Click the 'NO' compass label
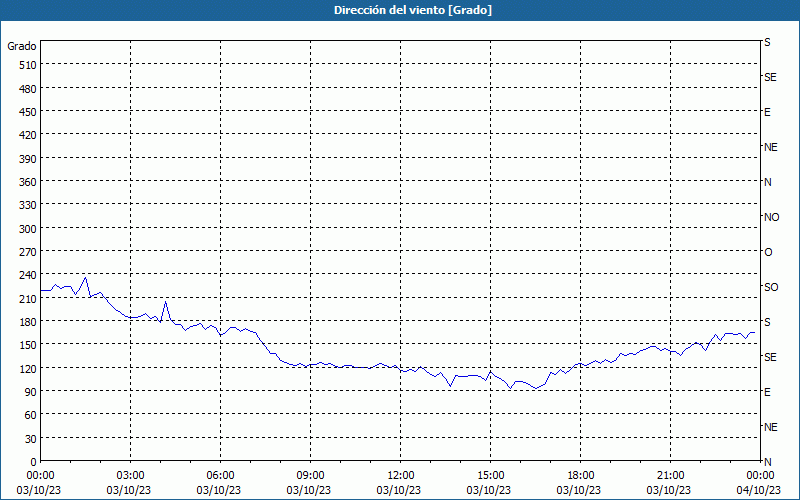The image size is (800, 500). tap(771, 217)
